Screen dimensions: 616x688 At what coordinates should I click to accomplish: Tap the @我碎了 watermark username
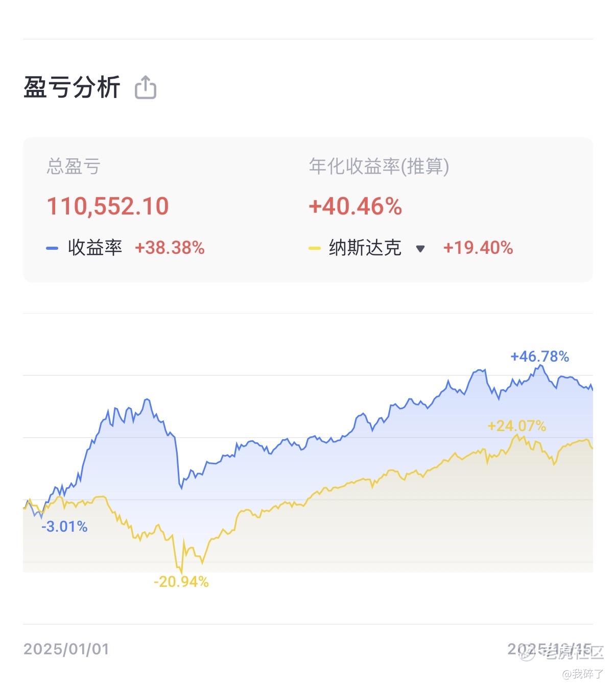point(583,674)
